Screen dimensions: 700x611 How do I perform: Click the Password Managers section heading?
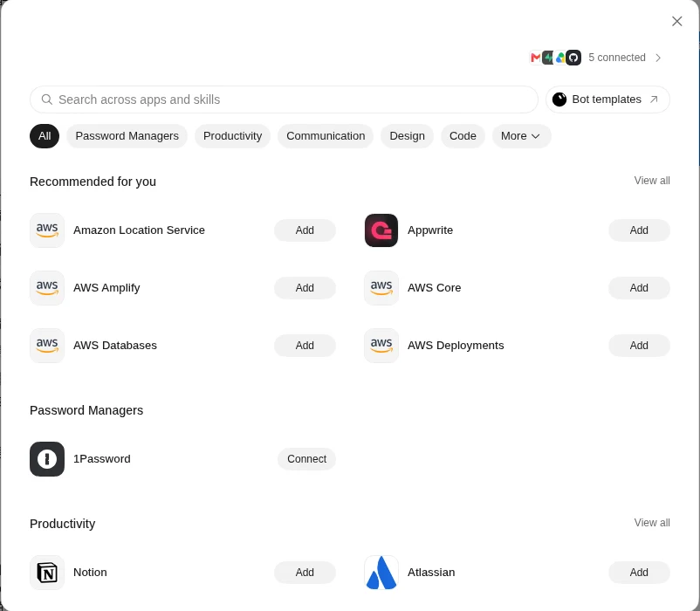point(86,410)
